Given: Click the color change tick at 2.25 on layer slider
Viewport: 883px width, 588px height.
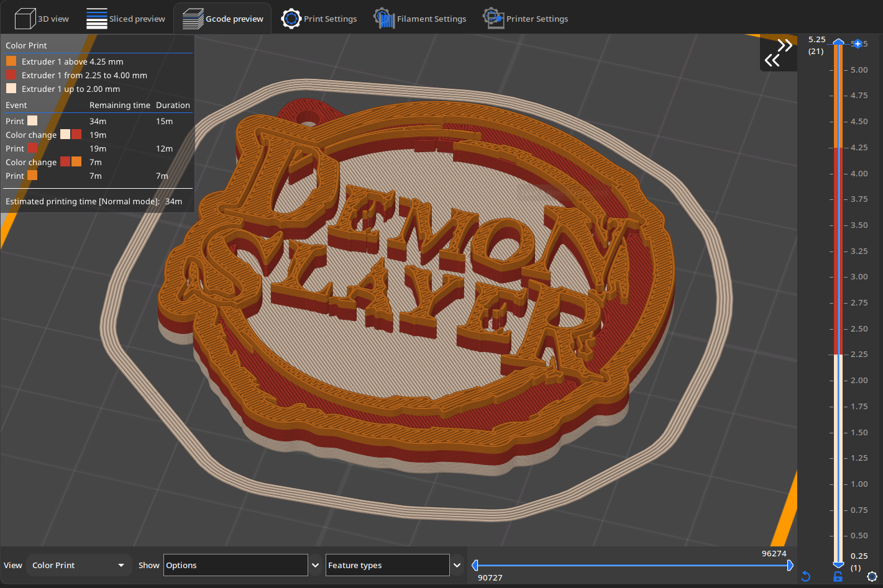Looking at the screenshot, I should point(838,355).
